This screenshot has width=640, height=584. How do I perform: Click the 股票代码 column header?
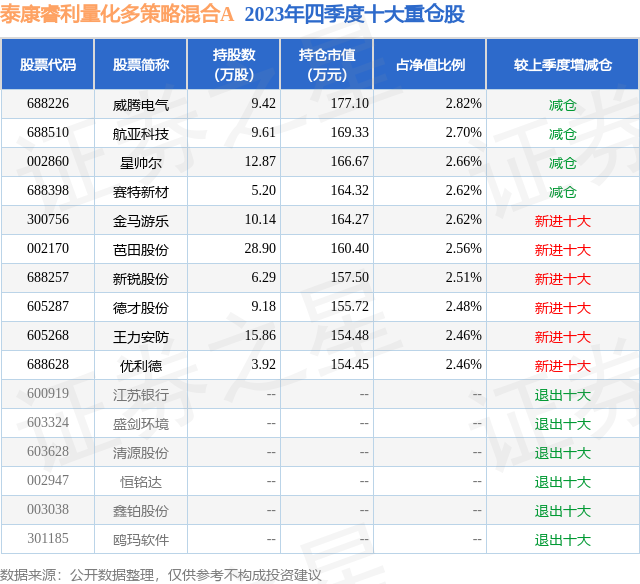(48, 65)
